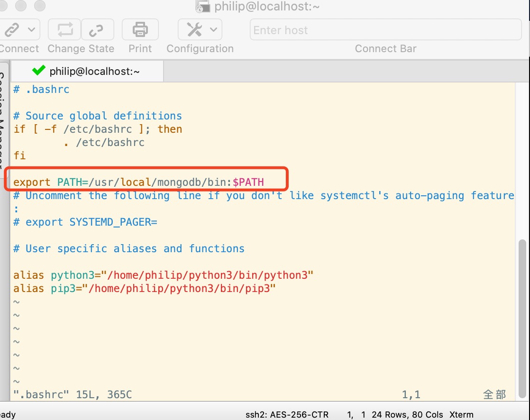Click the terminal vertical scrollbar thumb
The width and height of the screenshot is (530, 420).
point(522,319)
